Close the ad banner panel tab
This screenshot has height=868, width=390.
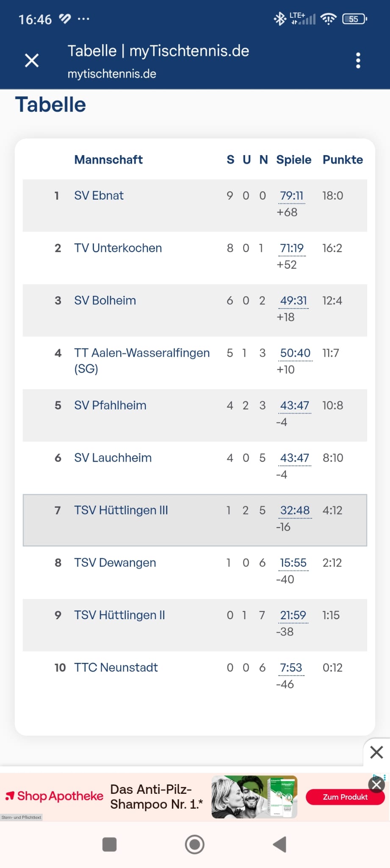pos(376,752)
